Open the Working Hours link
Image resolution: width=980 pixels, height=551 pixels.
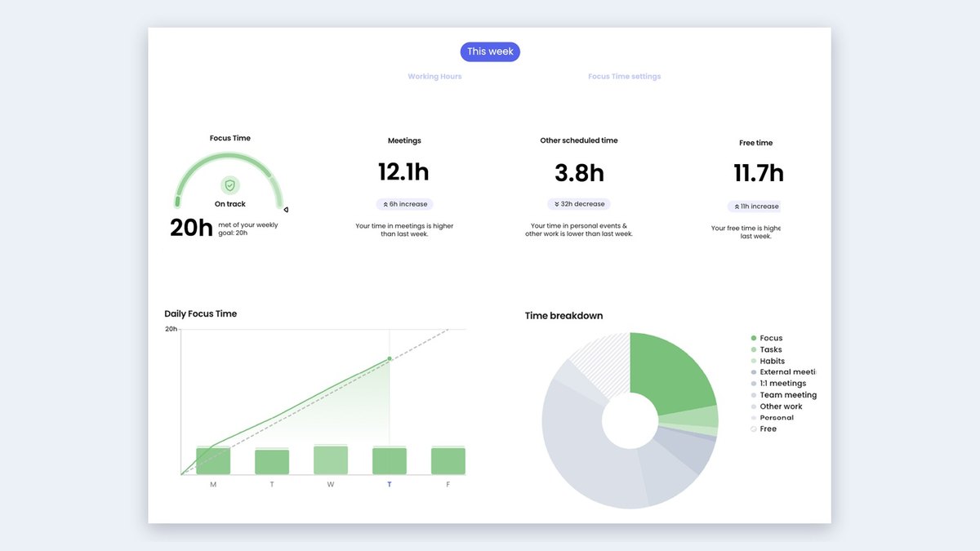[x=434, y=77]
